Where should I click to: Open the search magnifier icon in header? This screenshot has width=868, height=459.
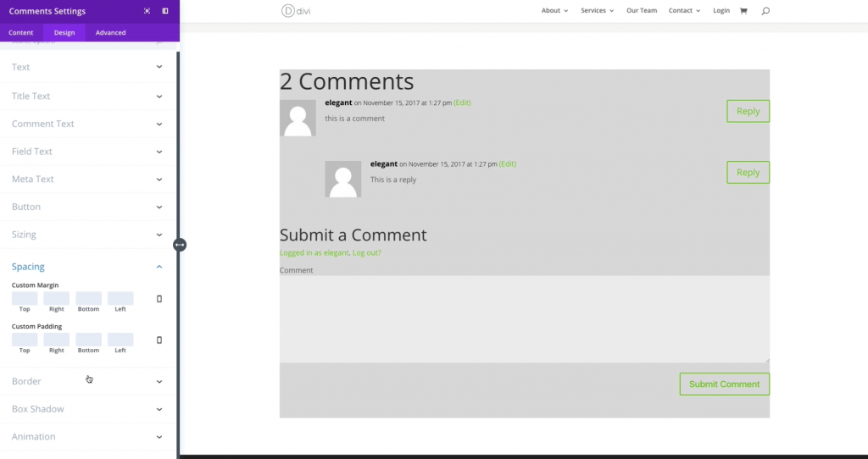[x=765, y=10]
